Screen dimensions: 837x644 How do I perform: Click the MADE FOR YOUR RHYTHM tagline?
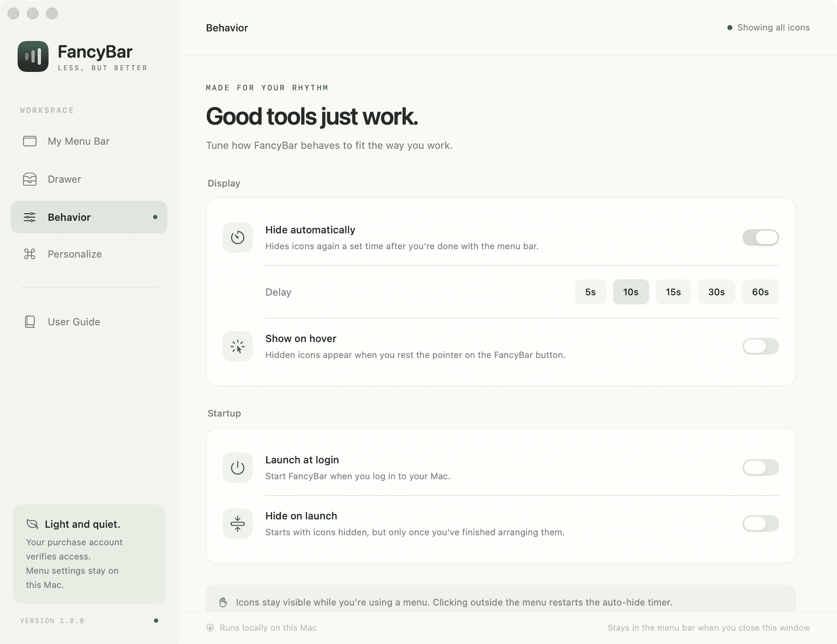(x=267, y=88)
